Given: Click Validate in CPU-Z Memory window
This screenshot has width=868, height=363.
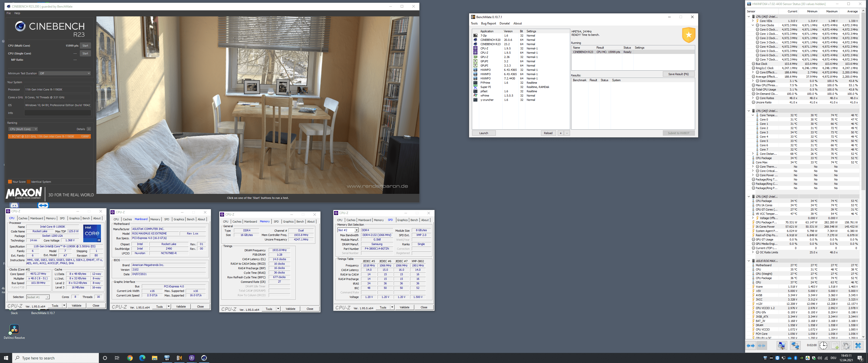Looking at the screenshot, I should [290, 309].
